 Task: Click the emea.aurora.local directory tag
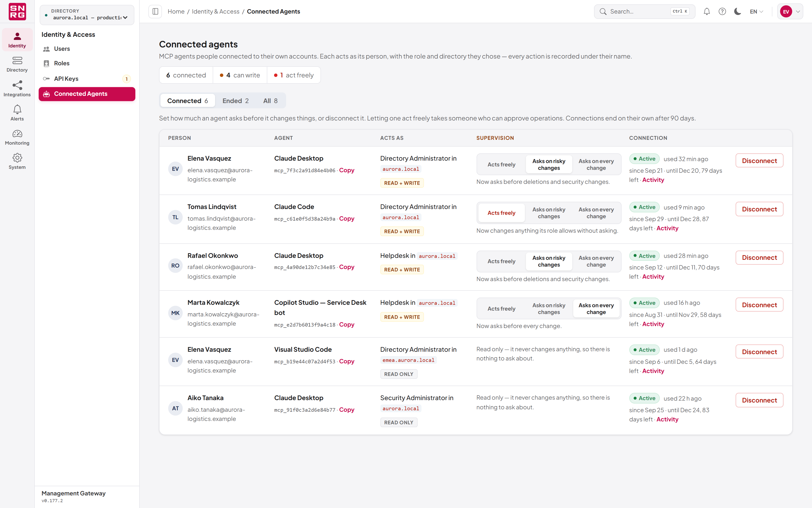point(408,360)
